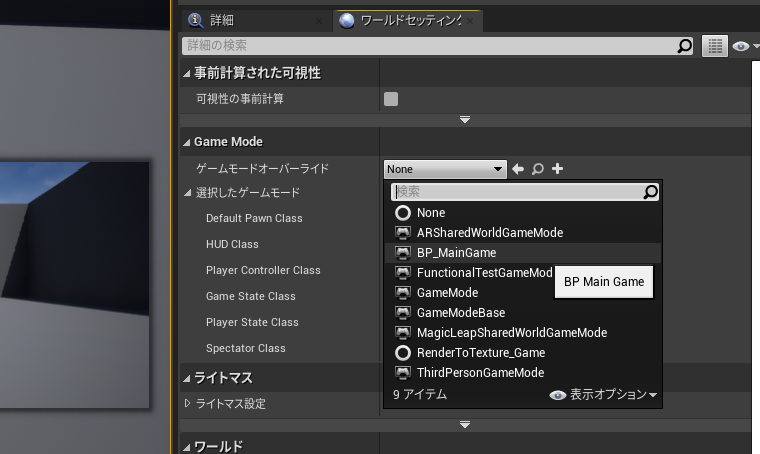The width and height of the screenshot is (760, 454).
Task: Select MagicLeapSharedWorldGameMode entry
Action: [x=523, y=332]
